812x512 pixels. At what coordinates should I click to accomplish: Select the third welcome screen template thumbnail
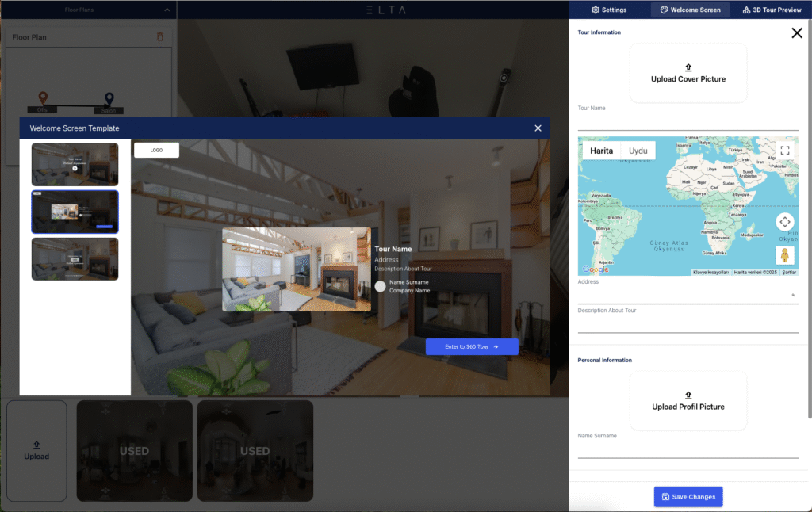tap(75, 259)
